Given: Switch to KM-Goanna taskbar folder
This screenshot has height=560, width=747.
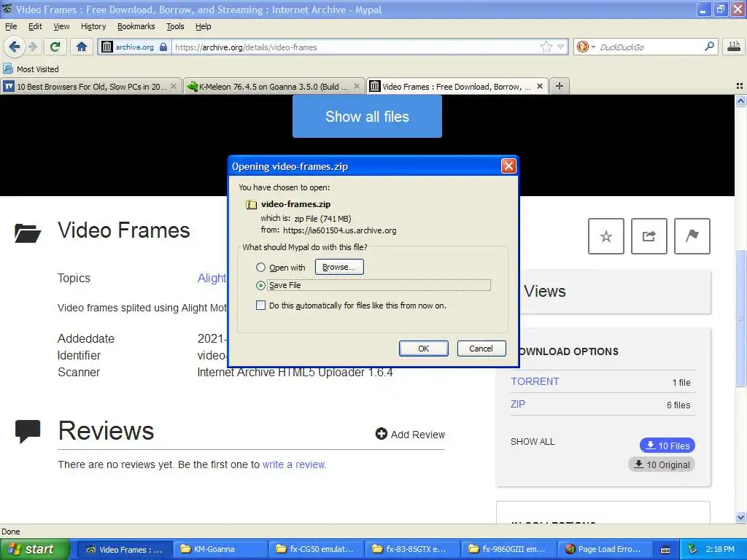Looking at the screenshot, I should tap(220, 550).
